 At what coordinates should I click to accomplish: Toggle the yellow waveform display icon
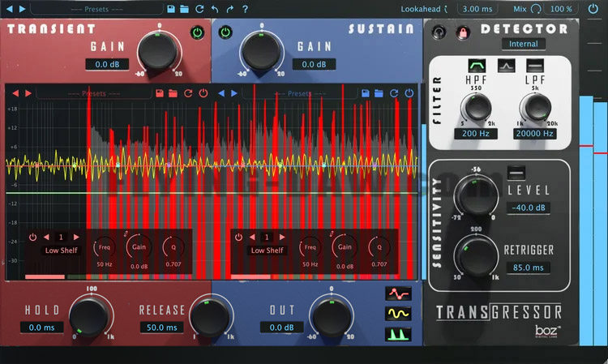point(398,313)
